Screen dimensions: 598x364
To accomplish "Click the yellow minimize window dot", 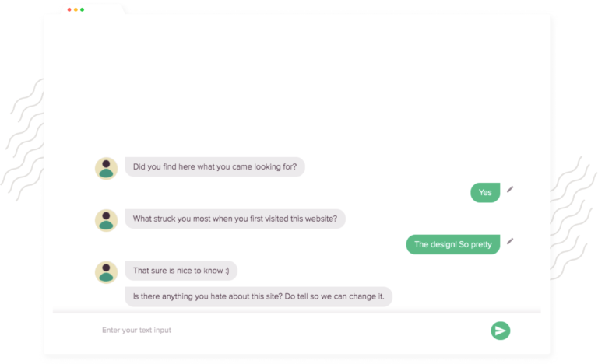I will tap(76, 9).
